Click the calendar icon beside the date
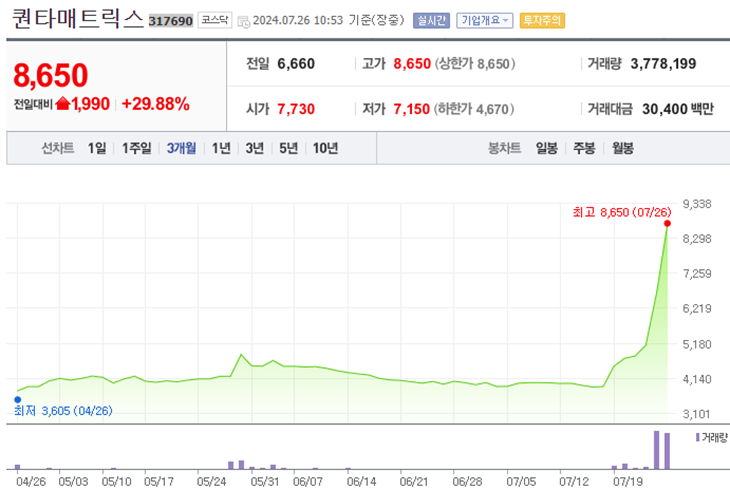The height and width of the screenshot is (490, 730). 243,21
